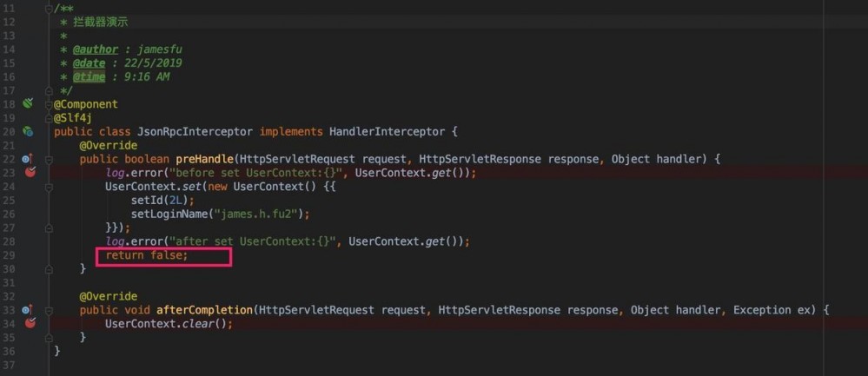This screenshot has width=868, height=376.
Task: Click the time value '9:16 AM'
Action: click(147, 77)
